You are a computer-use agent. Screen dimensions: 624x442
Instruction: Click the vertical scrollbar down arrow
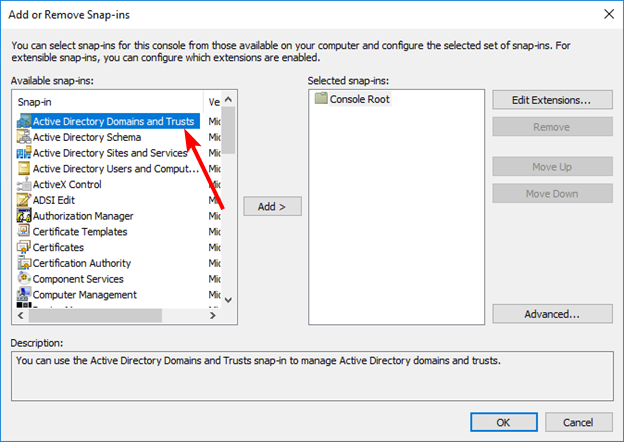coord(228,299)
